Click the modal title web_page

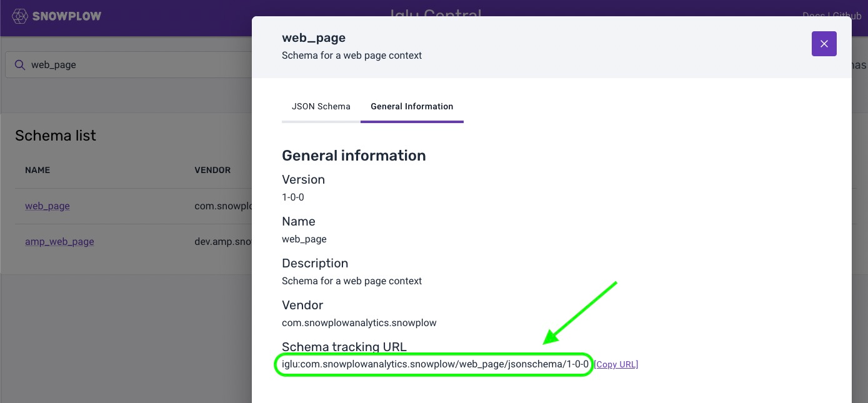[314, 38]
